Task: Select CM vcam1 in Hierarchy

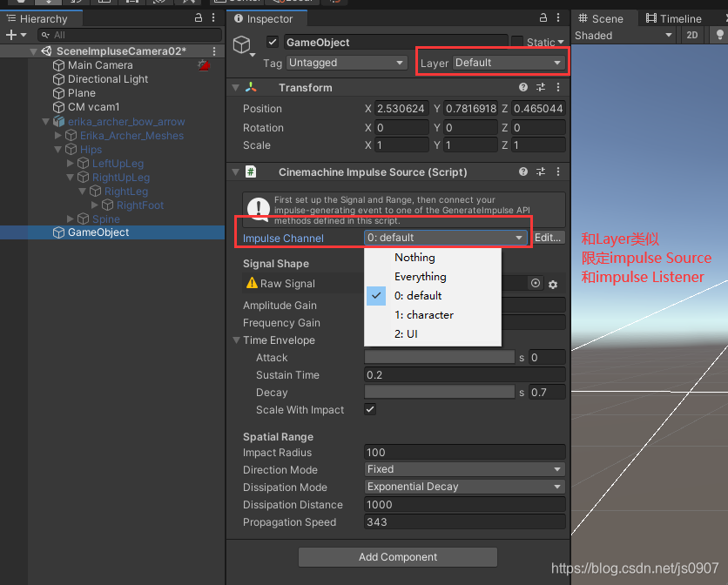Action: [x=94, y=107]
